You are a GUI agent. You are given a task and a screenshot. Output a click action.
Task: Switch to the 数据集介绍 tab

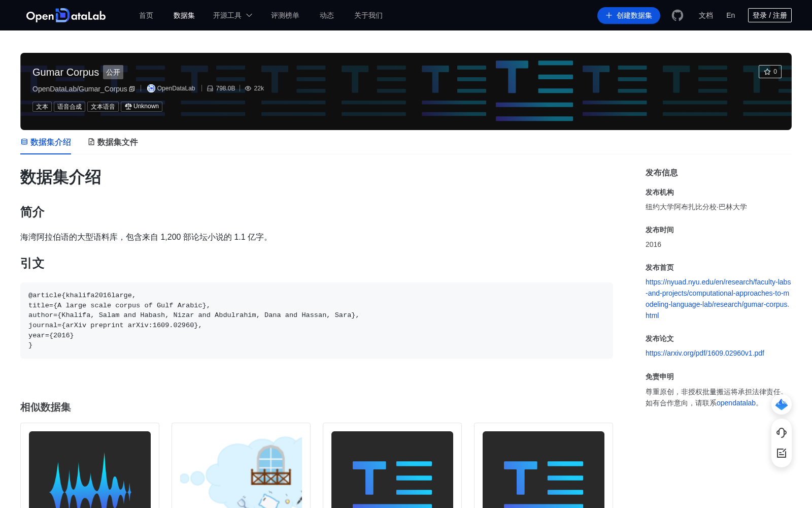tap(46, 142)
